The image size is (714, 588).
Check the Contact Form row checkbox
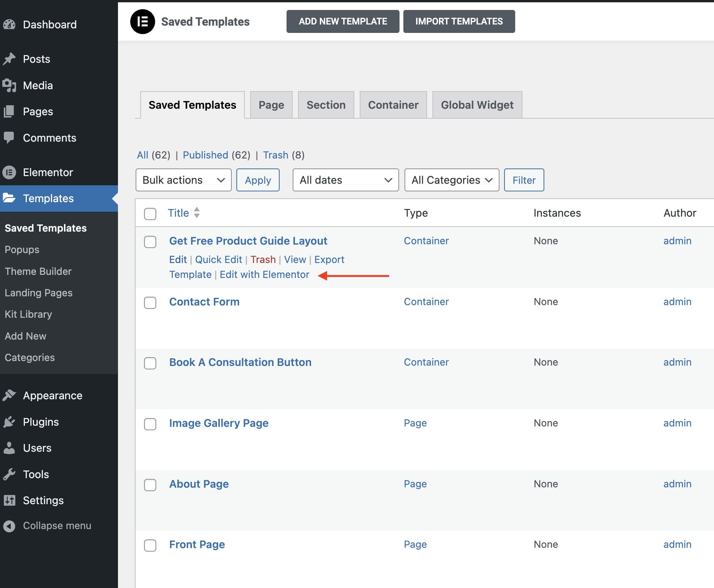[x=150, y=302]
